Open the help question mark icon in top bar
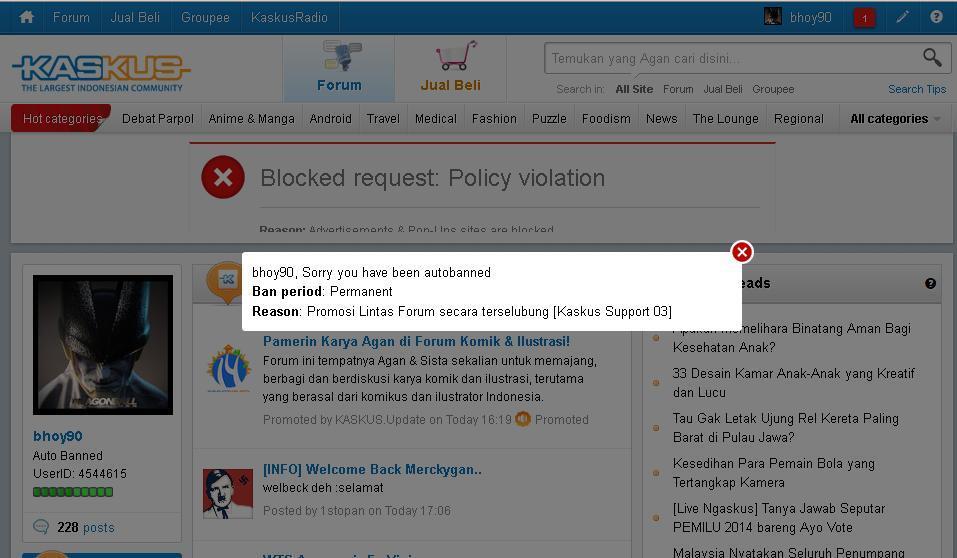The image size is (957, 558). (x=936, y=16)
